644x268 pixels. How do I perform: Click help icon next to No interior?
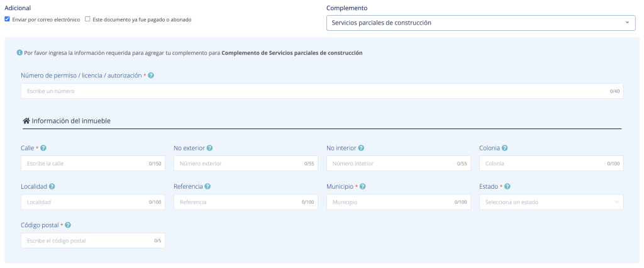click(362, 148)
